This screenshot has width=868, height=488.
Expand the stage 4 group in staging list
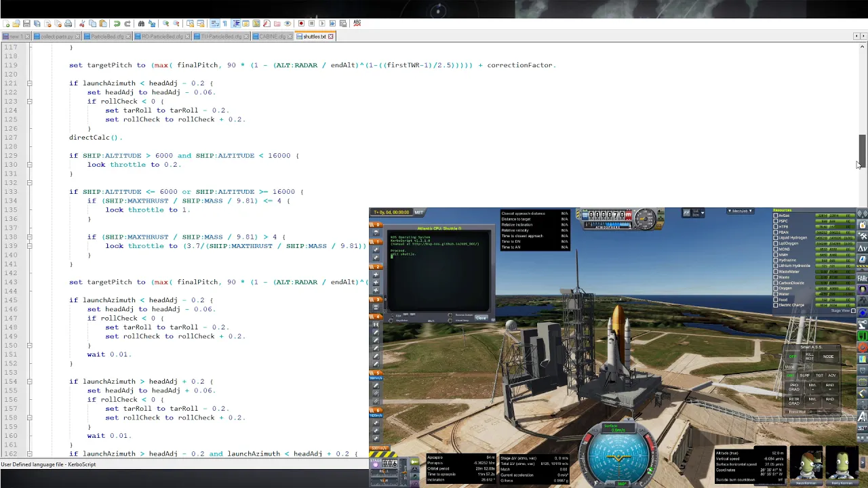[x=376, y=317]
